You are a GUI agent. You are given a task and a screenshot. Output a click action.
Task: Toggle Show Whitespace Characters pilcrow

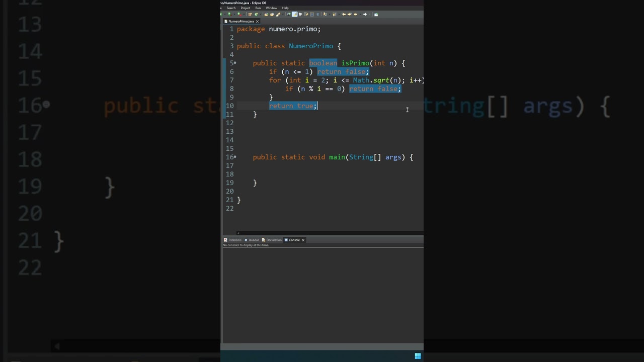[317, 15]
